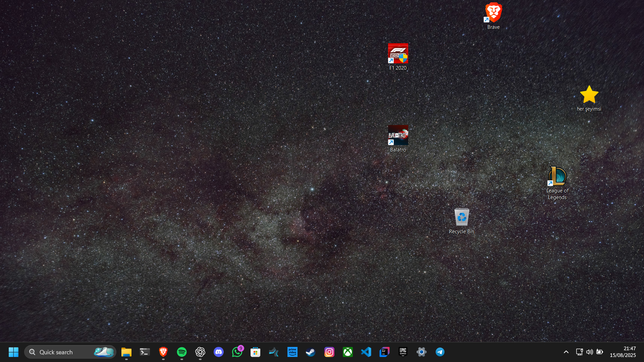Image resolution: width=644 pixels, height=362 pixels.
Task: Open ChatGPT from the taskbar
Action: [x=200, y=352]
